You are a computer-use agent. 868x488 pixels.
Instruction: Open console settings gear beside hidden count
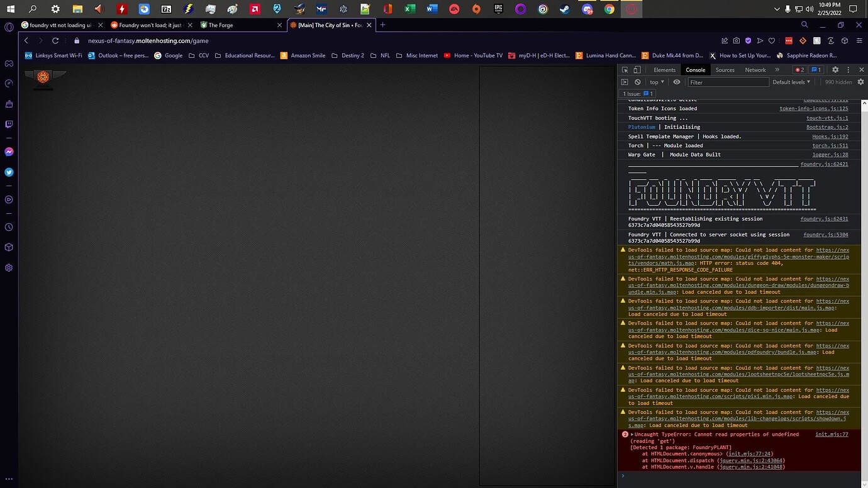[x=860, y=82]
